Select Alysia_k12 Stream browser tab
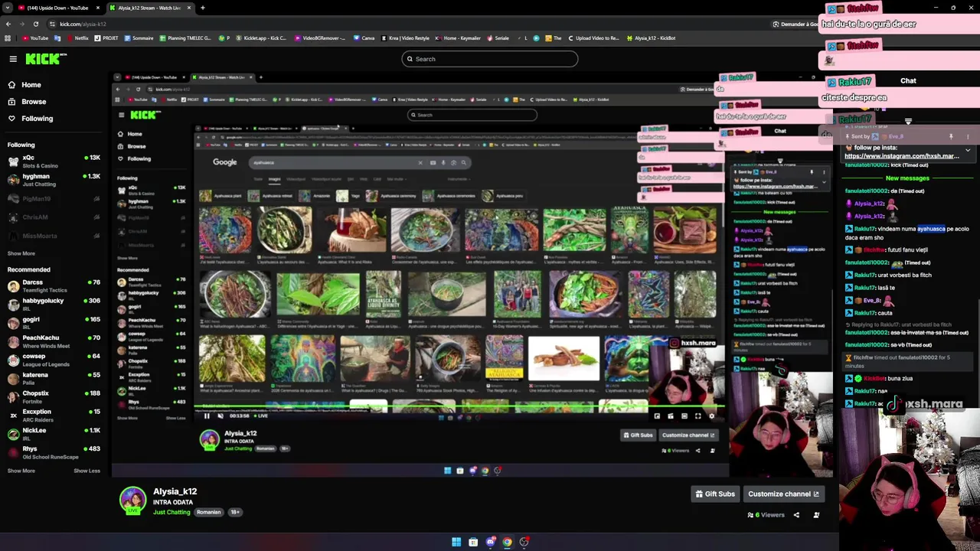The width and height of the screenshot is (980, 551). pyautogui.click(x=149, y=8)
